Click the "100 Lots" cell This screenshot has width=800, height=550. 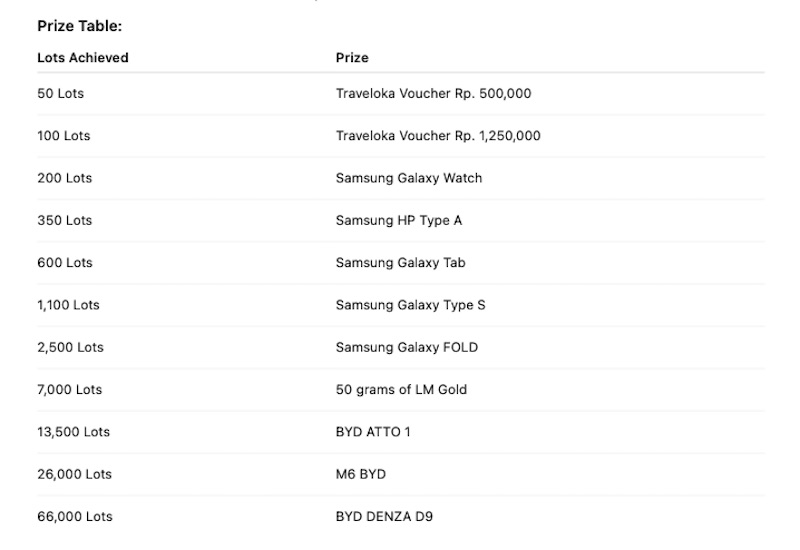[64, 136]
